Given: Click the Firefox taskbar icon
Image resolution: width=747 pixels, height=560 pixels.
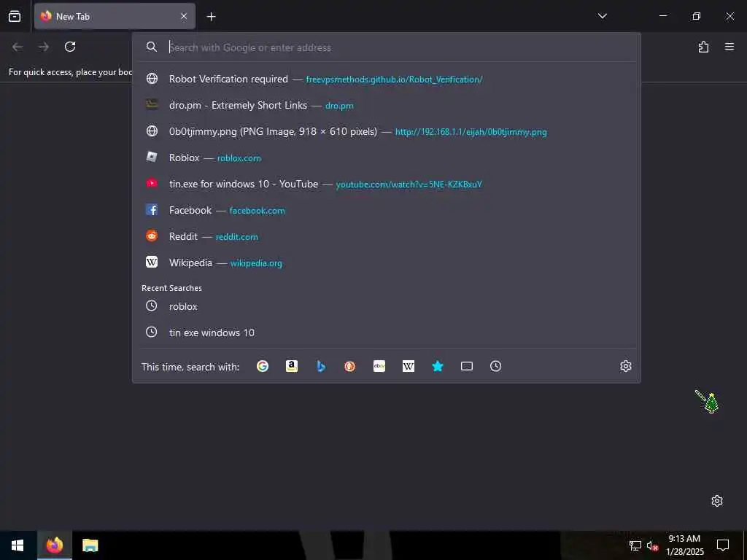Looking at the screenshot, I should coord(54,545).
